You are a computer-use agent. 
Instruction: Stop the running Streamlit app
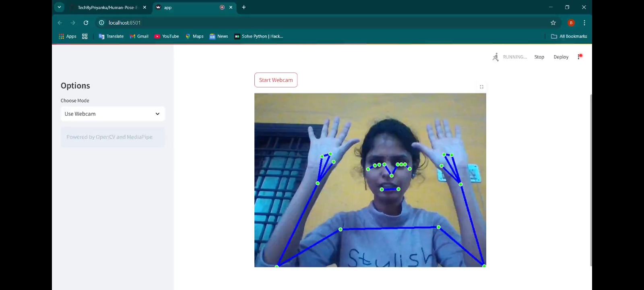[539, 57]
